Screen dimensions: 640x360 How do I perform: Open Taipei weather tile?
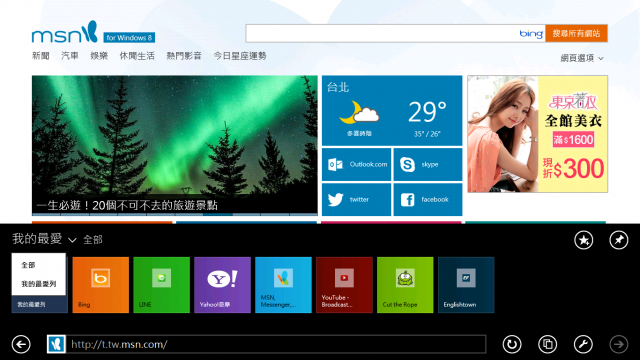click(x=392, y=111)
